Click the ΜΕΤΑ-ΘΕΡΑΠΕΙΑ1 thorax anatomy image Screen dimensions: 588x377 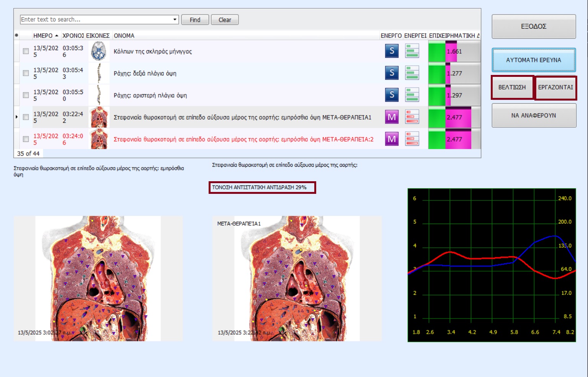click(297, 278)
